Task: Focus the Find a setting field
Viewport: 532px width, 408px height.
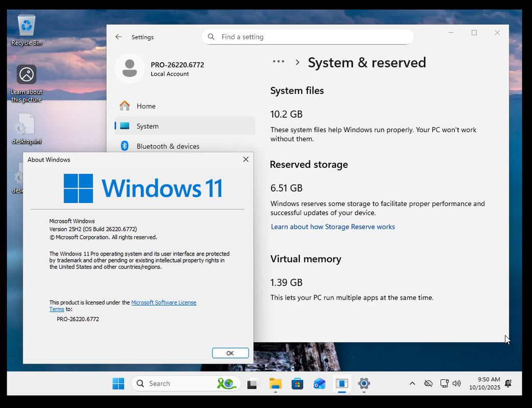Action: click(x=308, y=37)
